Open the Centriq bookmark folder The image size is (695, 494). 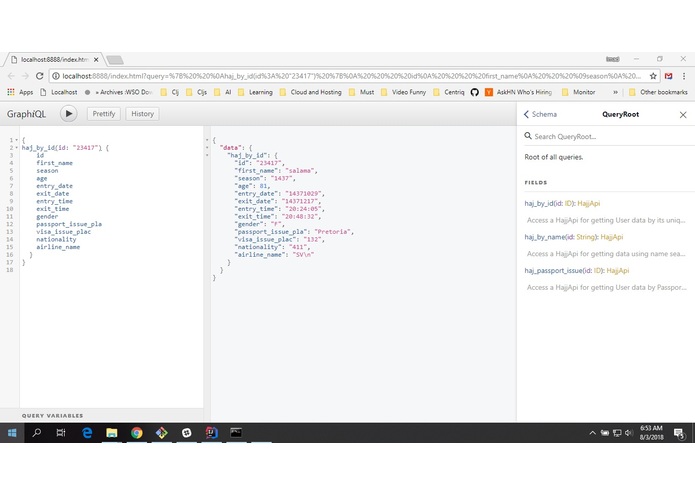point(449,92)
